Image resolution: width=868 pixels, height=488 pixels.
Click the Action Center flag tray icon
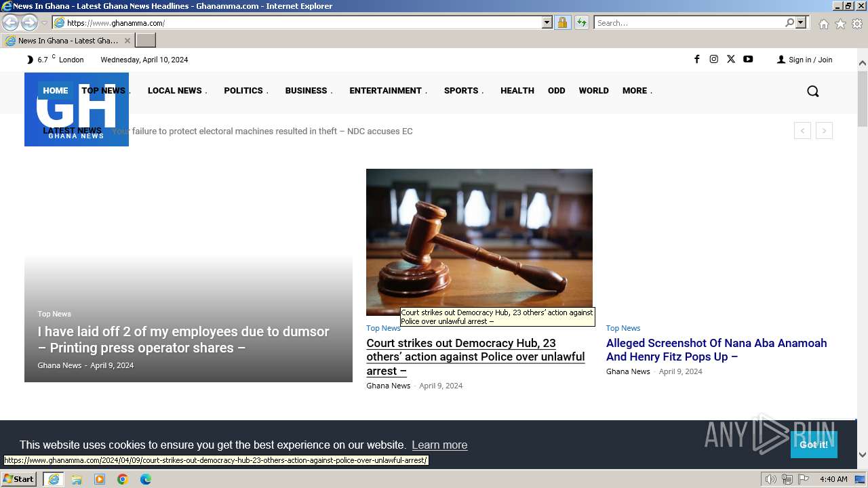(804, 479)
